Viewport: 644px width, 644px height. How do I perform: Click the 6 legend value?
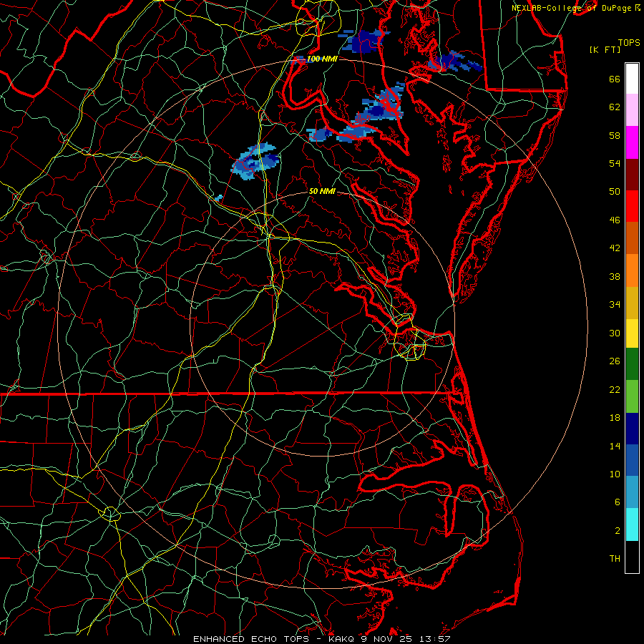pos(618,502)
